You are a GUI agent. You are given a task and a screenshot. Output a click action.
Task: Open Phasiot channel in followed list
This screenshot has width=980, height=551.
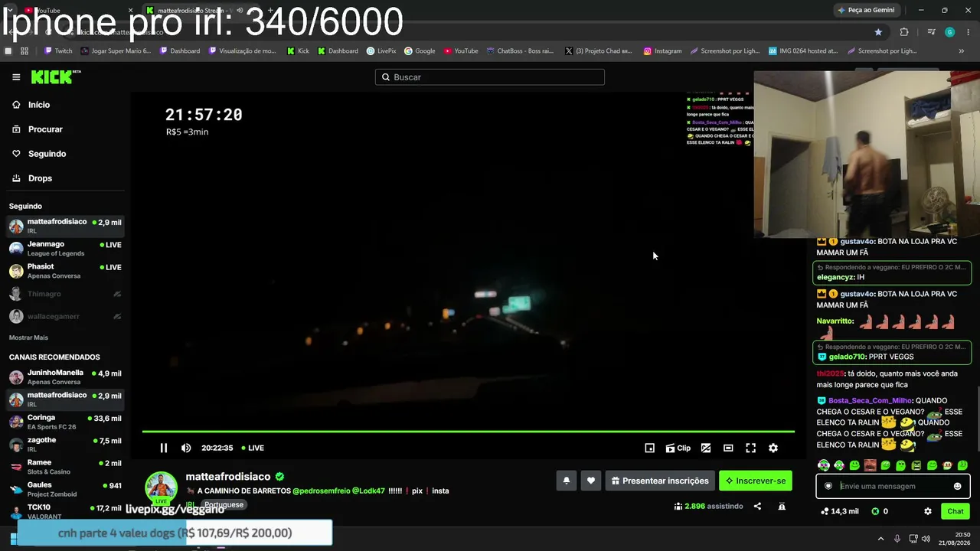[x=65, y=271]
